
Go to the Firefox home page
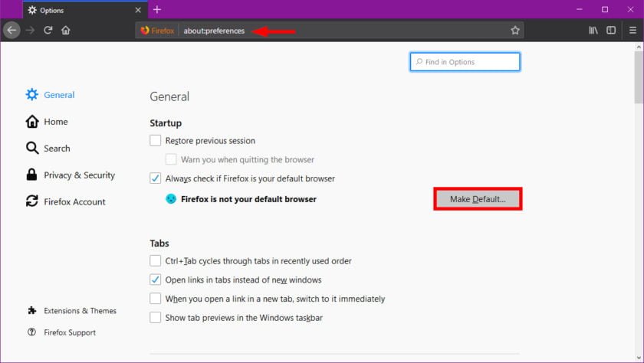pos(66,31)
